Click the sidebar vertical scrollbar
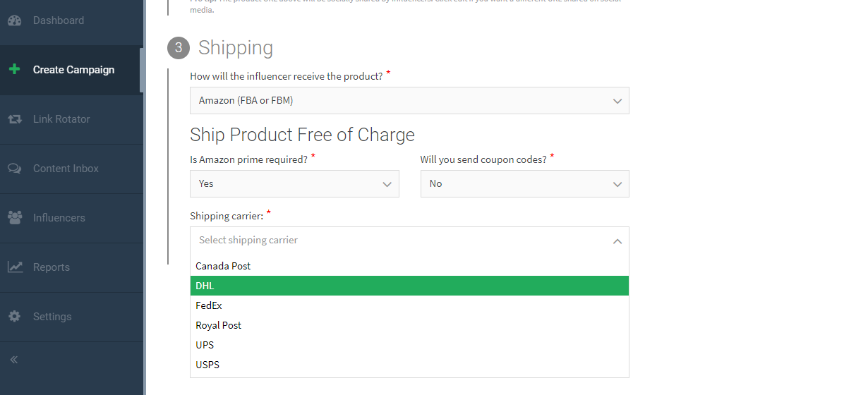 point(142,71)
